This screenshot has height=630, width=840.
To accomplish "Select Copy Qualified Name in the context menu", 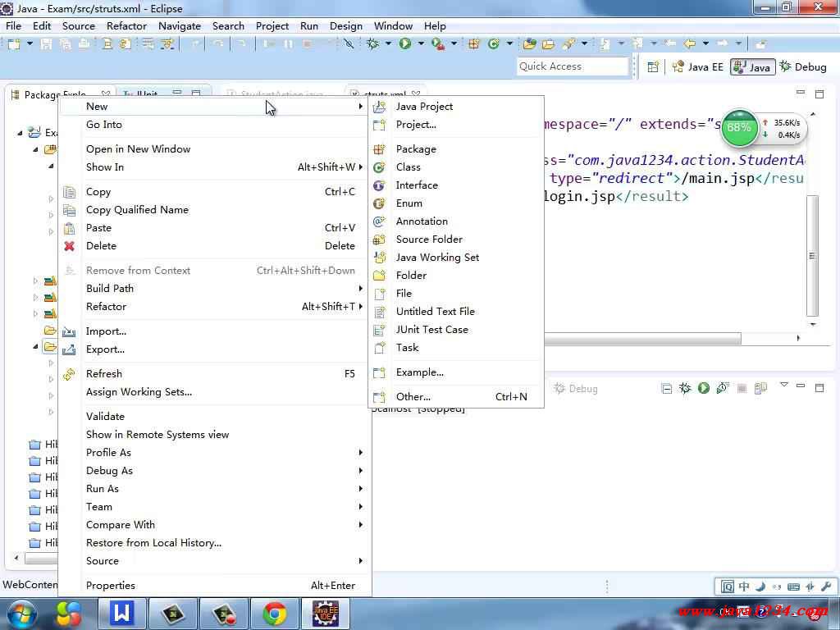I will click(214, 209).
